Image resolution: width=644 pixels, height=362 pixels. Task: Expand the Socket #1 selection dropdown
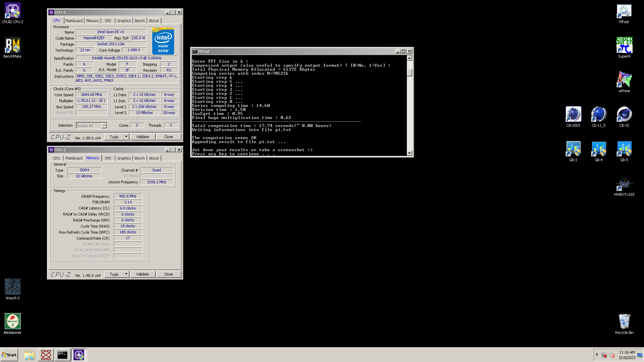pos(104,125)
